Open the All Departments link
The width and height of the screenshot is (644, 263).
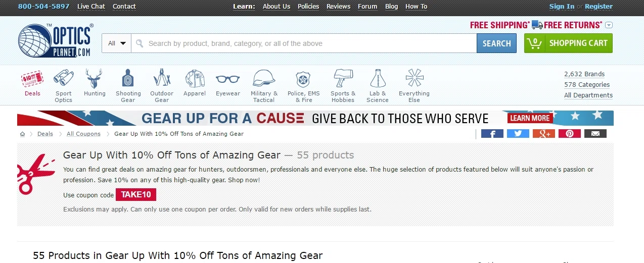tap(588, 95)
